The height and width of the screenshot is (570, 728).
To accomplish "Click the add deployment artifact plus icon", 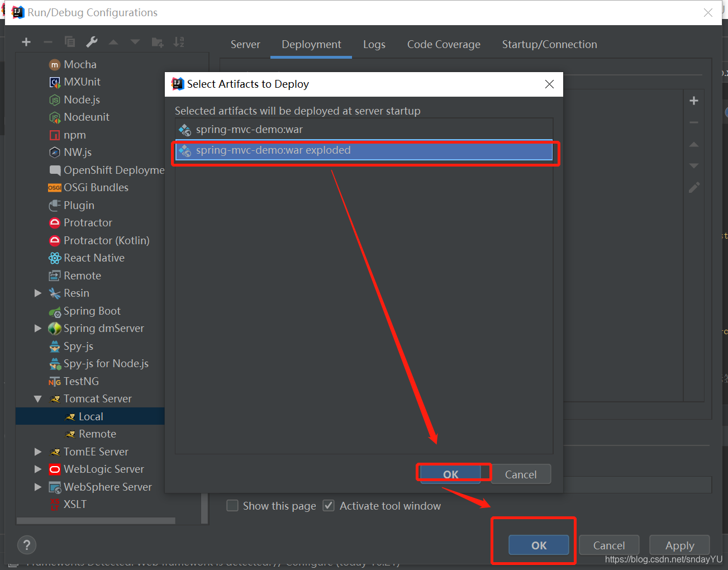I will 694,101.
